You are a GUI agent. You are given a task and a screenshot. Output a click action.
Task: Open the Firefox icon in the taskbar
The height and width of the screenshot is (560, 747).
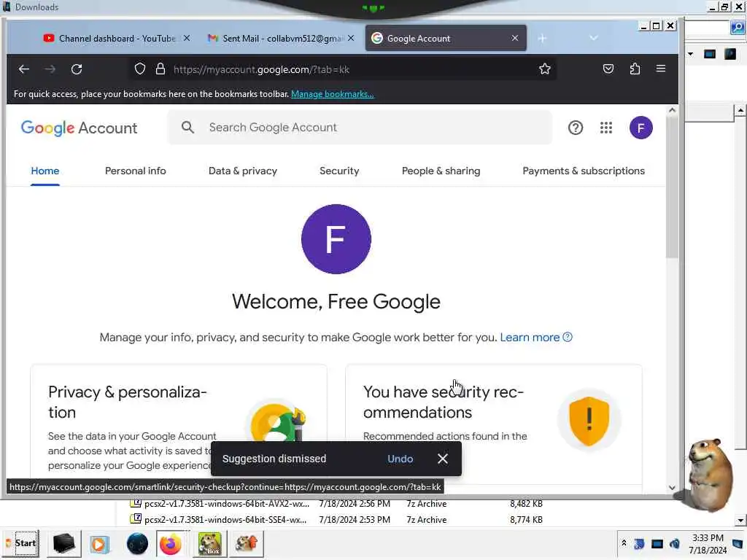pos(171,543)
